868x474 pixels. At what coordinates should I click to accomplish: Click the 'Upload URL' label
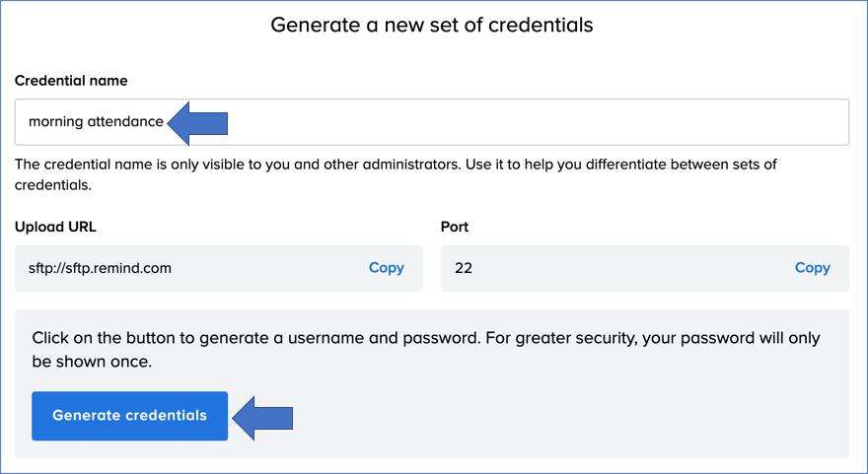coord(55,227)
